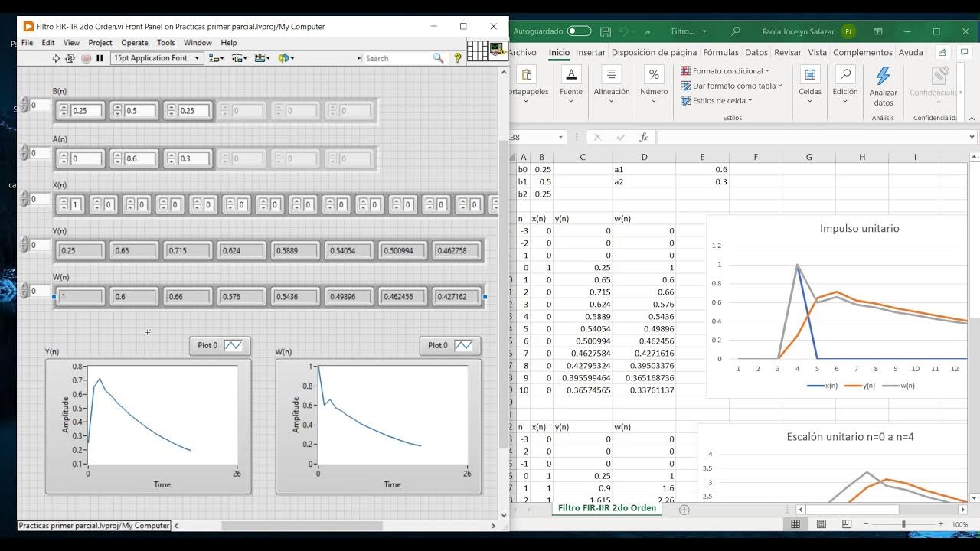
Task: Click Excel zoom out minus button
Action: (867, 524)
